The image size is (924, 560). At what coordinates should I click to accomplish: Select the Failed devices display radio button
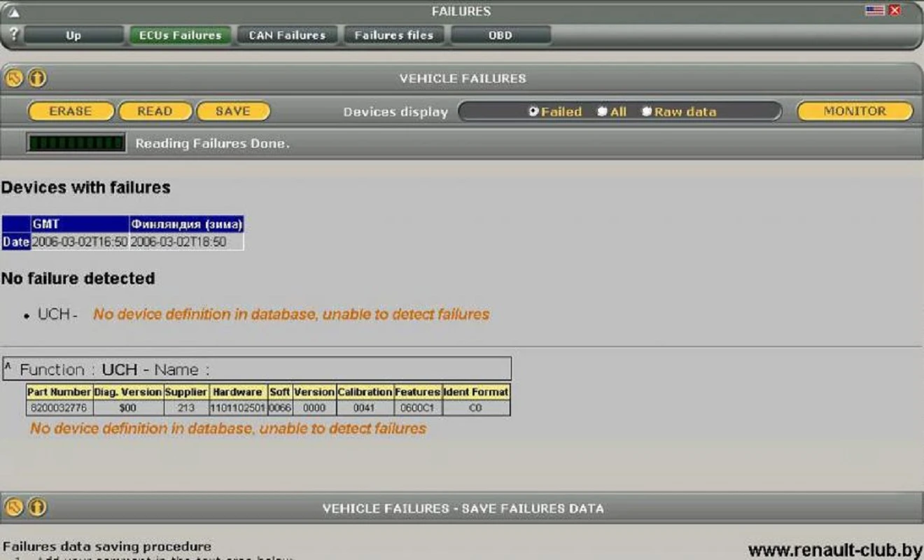[x=533, y=111]
